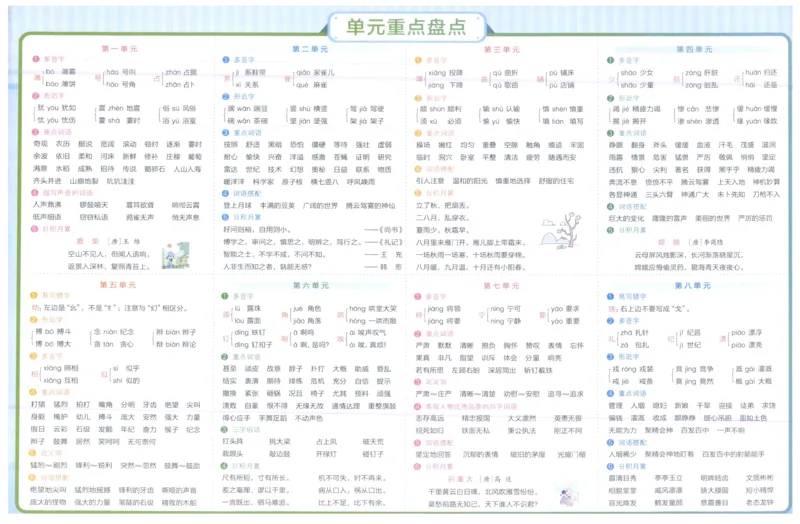Click the phrase 登上月球
800x524 pixels.
coord(237,205)
